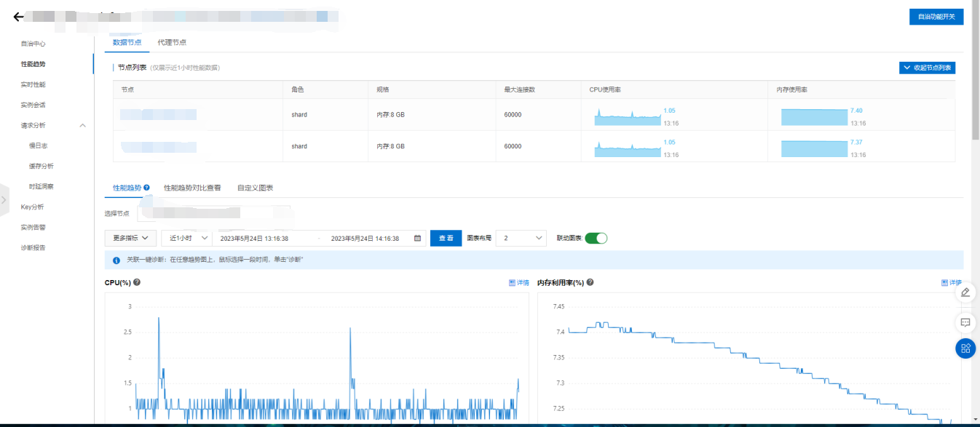Click the 自治功能开关 button
The height and width of the screenshot is (427, 980).
pyautogui.click(x=936, y=17)
